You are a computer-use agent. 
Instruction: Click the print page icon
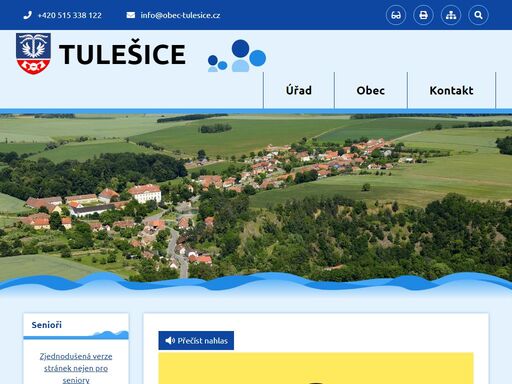[423, 15]
